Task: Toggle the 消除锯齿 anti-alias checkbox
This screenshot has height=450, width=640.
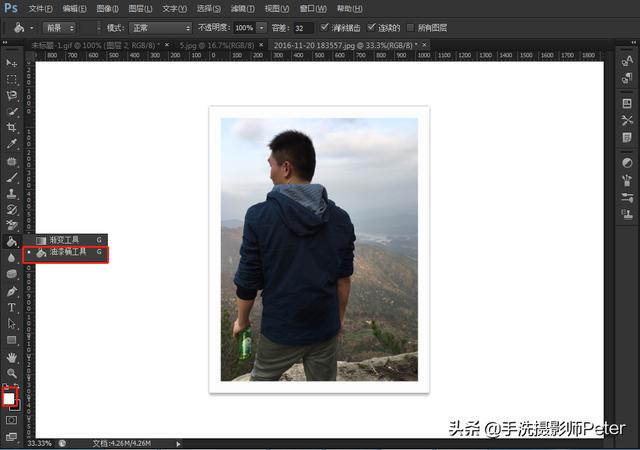Action: [325, 28]
